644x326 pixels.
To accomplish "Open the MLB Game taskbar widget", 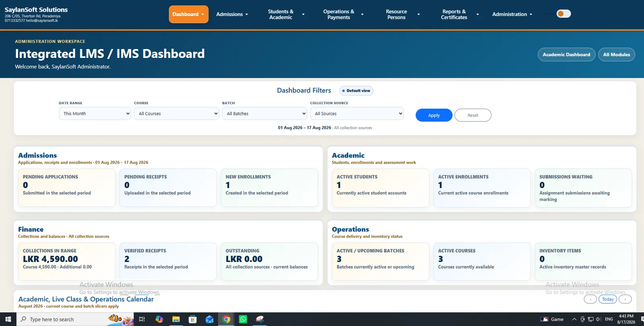I will (x=552, y=319).
